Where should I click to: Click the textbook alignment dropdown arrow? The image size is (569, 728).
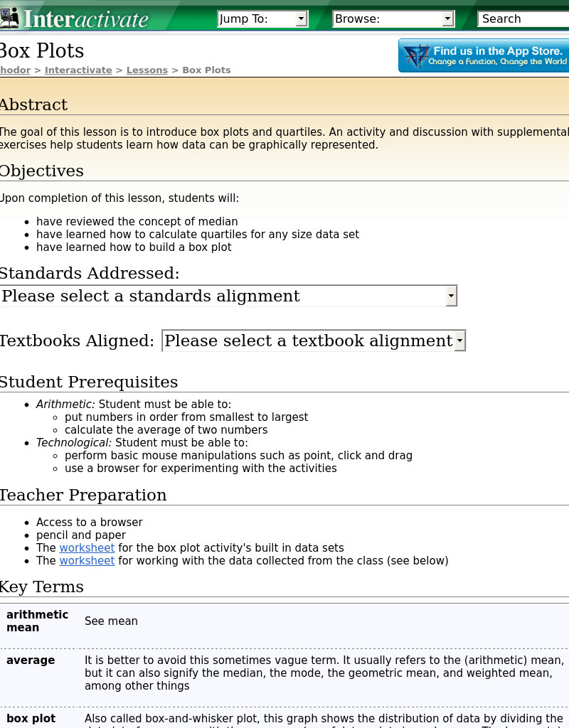tap(460, 341)
